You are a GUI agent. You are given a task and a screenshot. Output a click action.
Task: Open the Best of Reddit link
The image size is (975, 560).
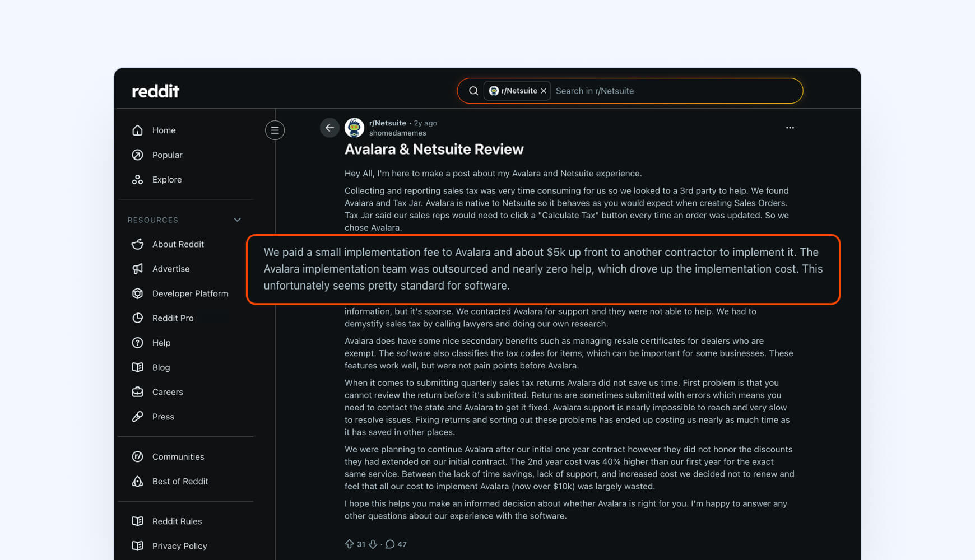tap(180, 482)
